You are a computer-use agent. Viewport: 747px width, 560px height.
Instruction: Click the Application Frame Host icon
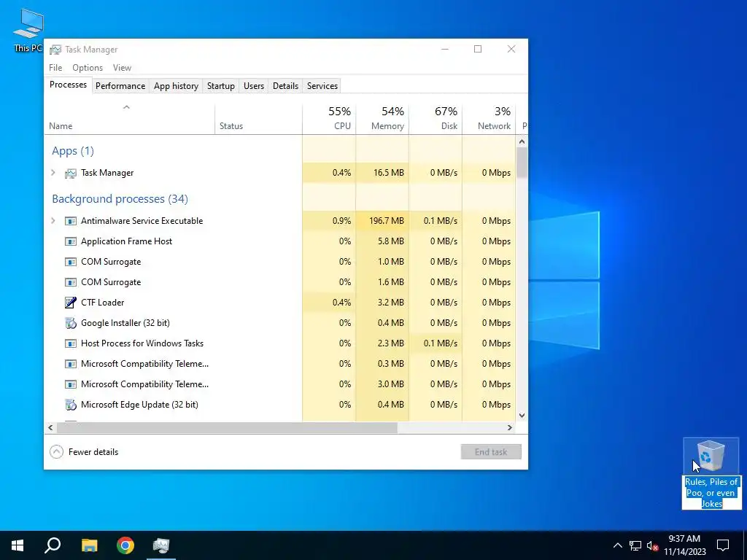[x=71, y=241]
